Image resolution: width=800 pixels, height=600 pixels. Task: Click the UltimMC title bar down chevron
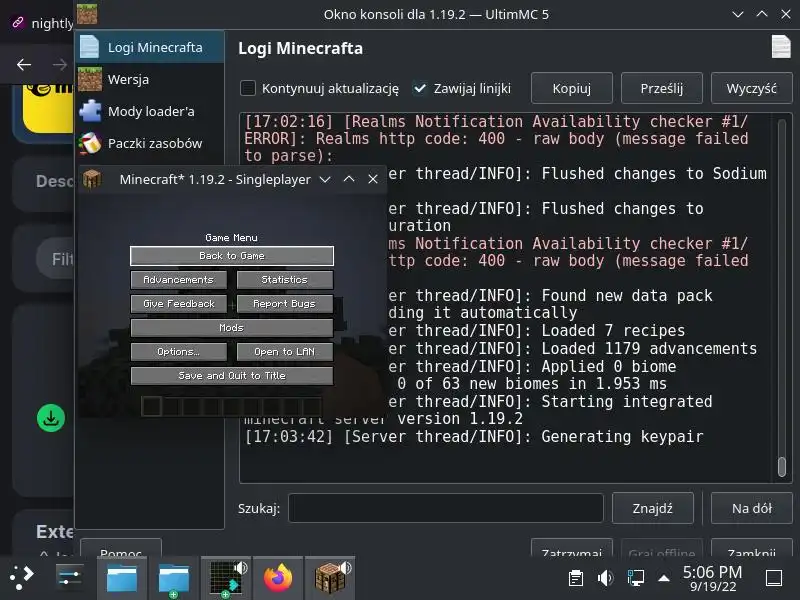pos(738,14)
